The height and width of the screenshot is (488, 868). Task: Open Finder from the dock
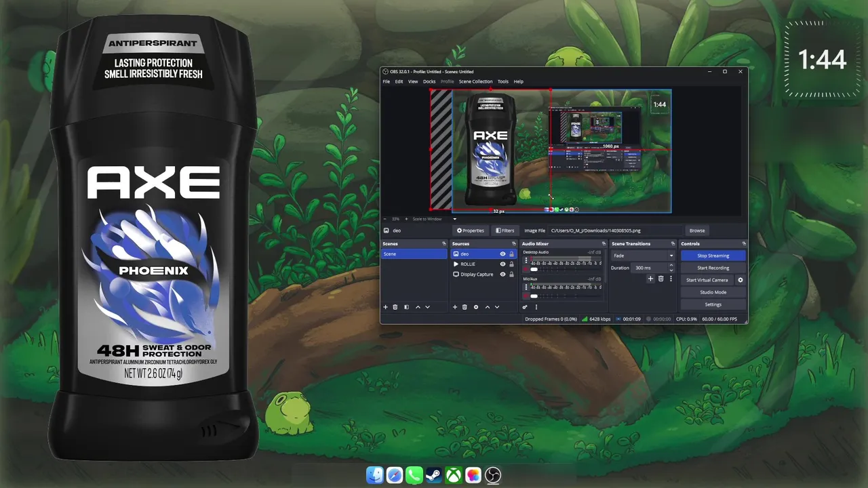click(x=375, y=476)
